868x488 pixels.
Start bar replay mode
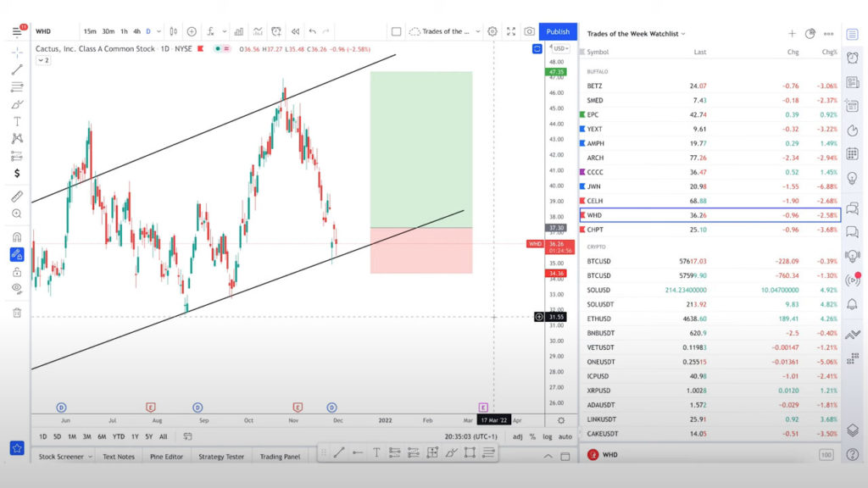pos(296,31)
